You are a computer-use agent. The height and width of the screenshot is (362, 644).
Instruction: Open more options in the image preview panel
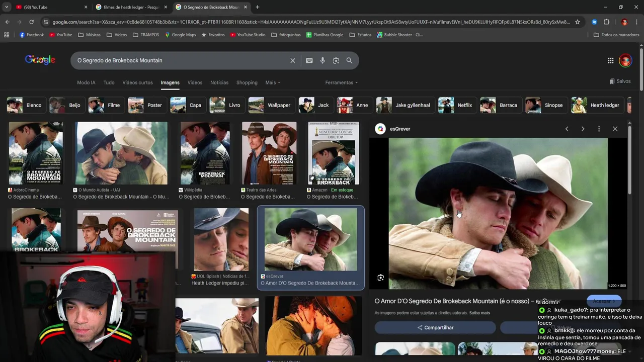coord(599,129)
